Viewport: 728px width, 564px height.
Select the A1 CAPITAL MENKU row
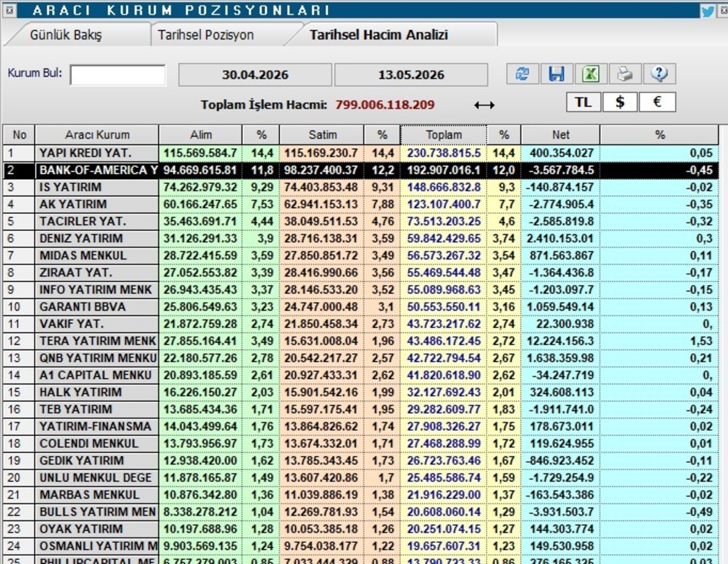(361, 375)
